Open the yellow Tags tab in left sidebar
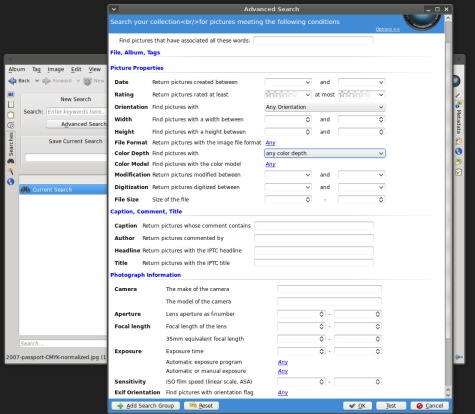This screenshot has width=475, height=414. 11,115
